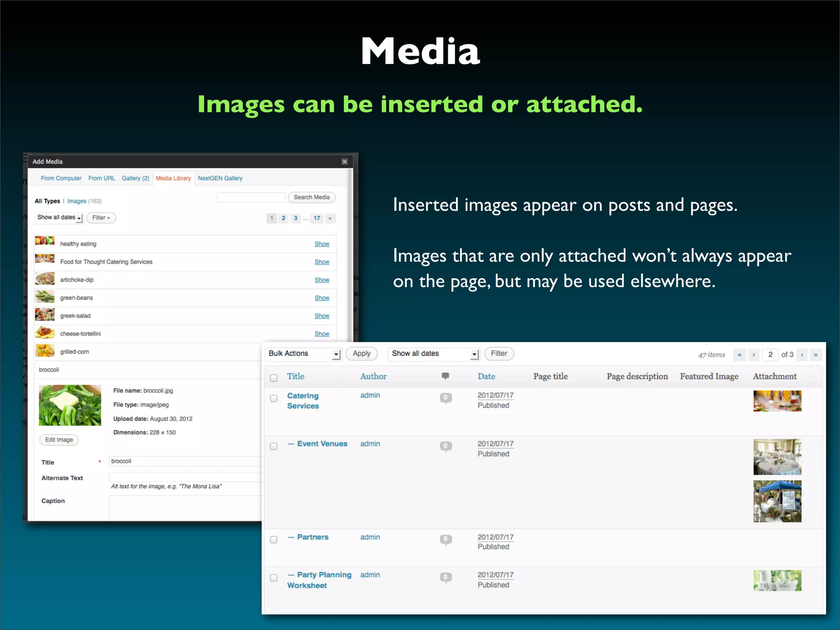Click the grilled-corn thumbnail
The width and height of the screenshot is (840, 630).
tap(45, 351)
